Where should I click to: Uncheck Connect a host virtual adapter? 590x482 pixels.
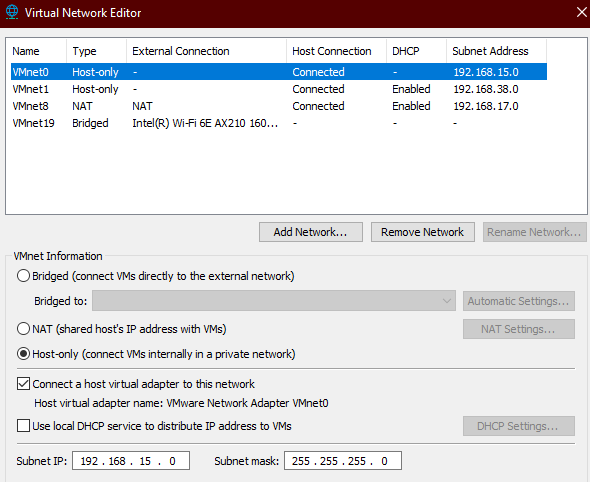point(23,384)
